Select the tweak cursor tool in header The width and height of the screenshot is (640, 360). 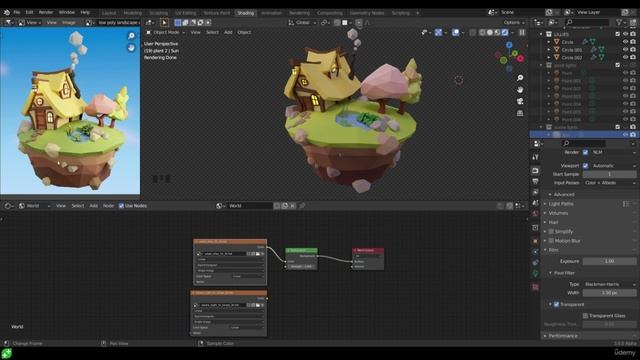pyautogui.click(x=164, y=22)
